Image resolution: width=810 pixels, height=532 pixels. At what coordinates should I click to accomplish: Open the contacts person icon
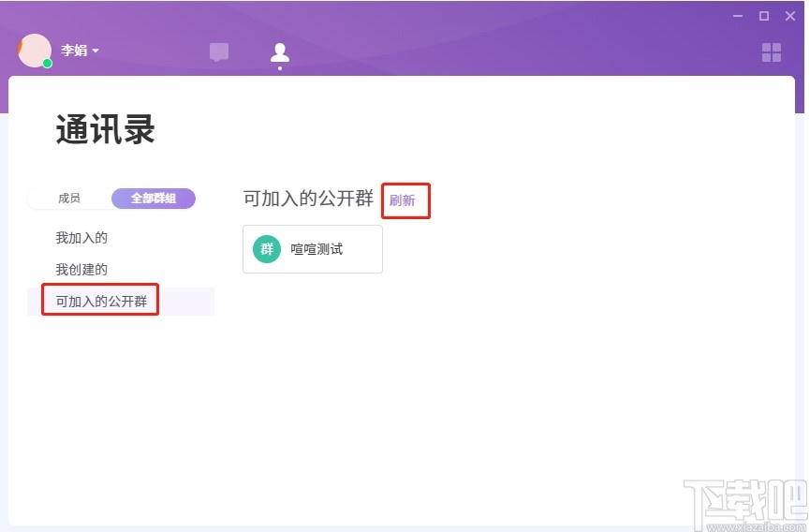click(x=279, y=52)
